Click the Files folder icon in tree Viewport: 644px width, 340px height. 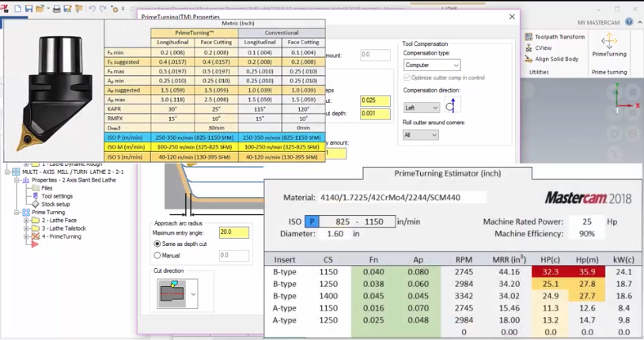[x=36, y=187]
